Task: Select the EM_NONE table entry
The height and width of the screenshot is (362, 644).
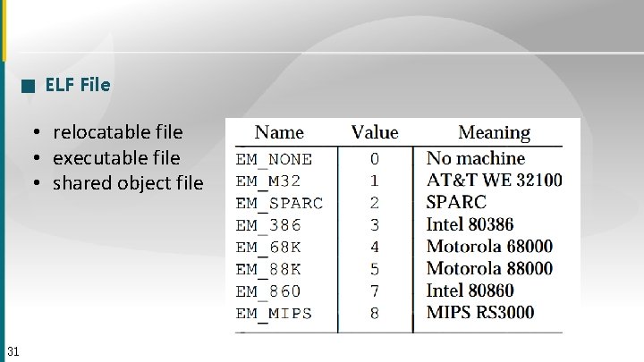Action: click(x=274, y=160)
